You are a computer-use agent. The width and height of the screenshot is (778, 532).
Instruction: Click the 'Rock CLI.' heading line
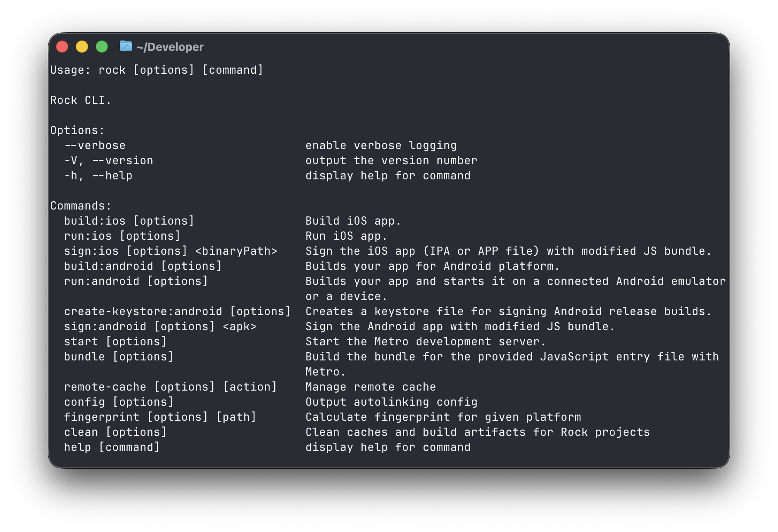(x=81, y=100)
